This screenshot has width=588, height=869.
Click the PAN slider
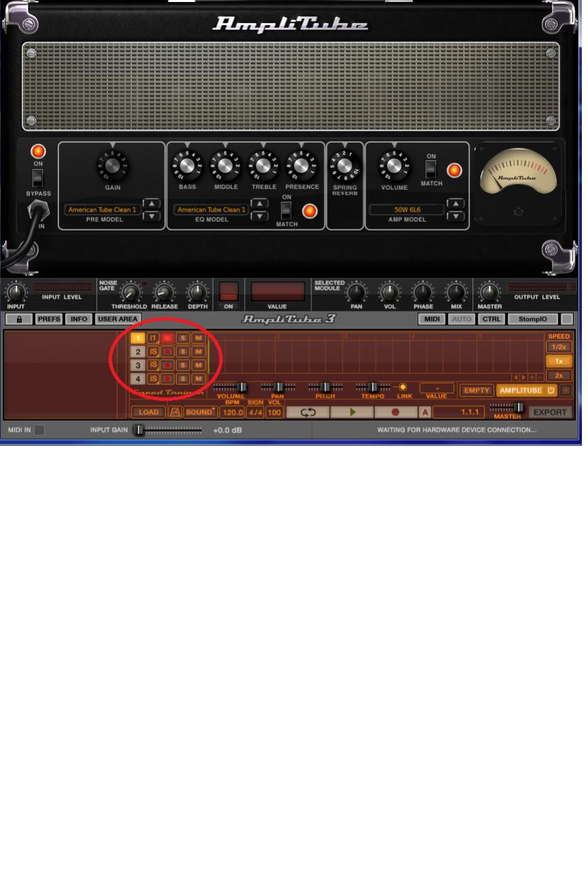[x=278, y=387]
